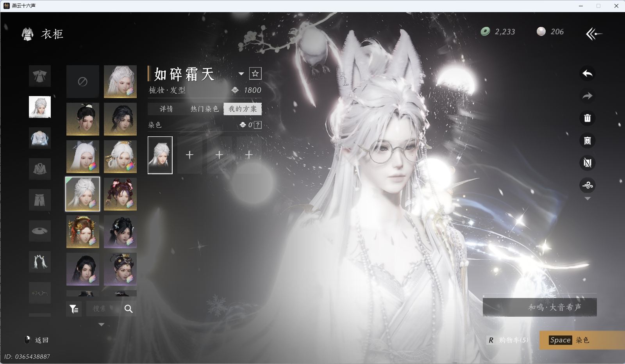625x364 pixels.
Task: Switch to the 热门染色 tab
Action: click(x=204, y=109)
